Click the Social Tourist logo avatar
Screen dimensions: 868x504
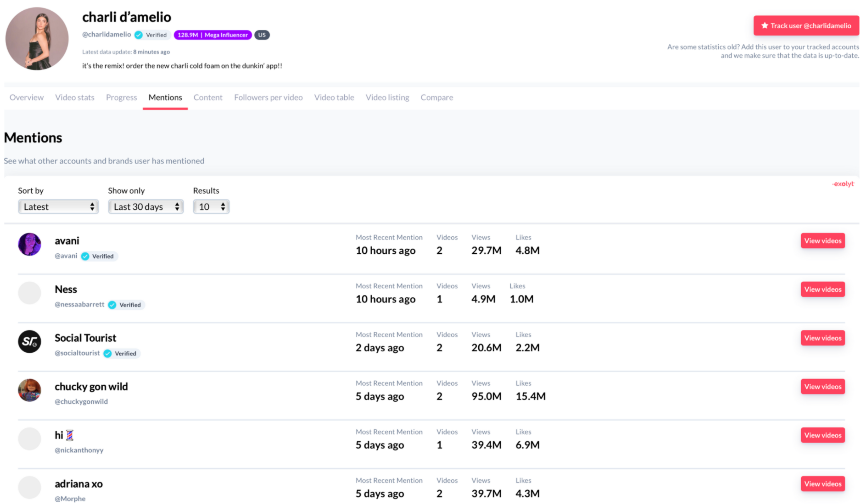30,341
